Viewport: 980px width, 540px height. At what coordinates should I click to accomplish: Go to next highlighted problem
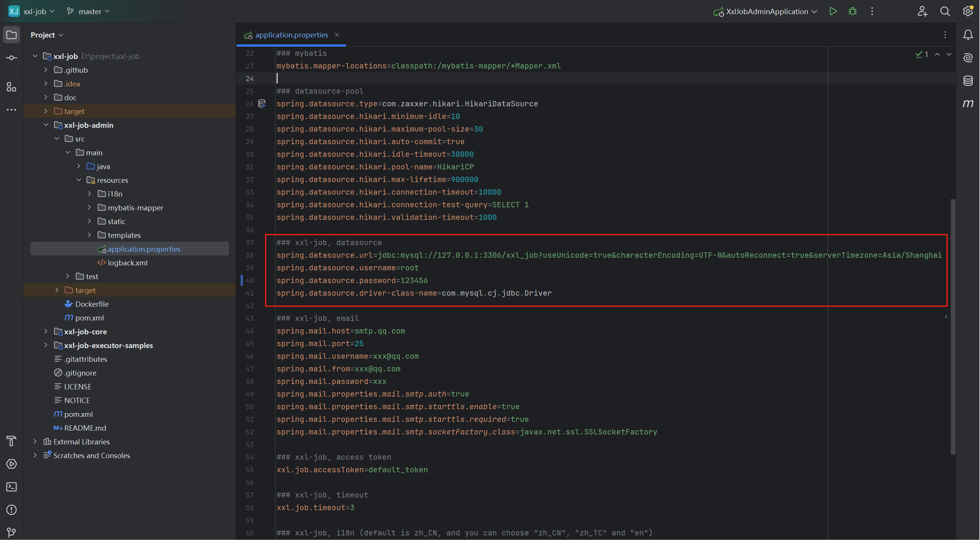coord(949,55)
